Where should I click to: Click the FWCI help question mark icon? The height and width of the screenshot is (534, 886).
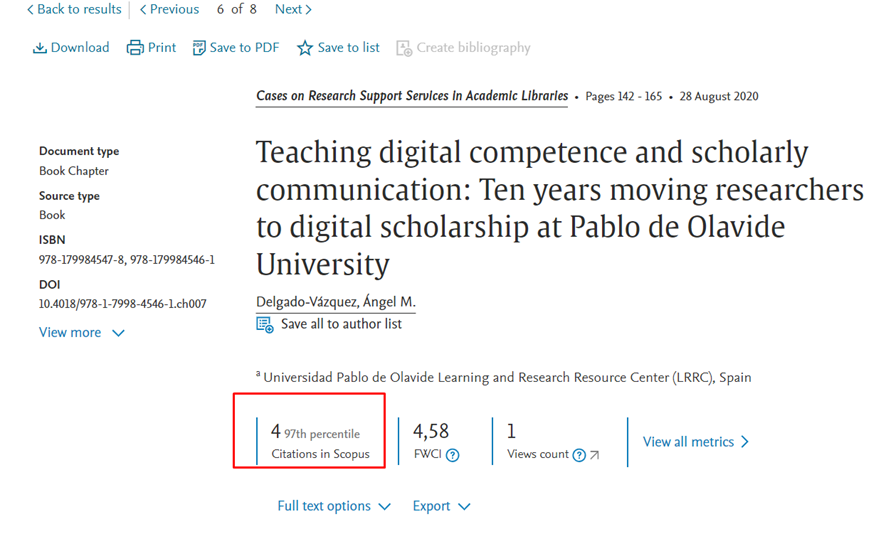(x=453, y=455)
